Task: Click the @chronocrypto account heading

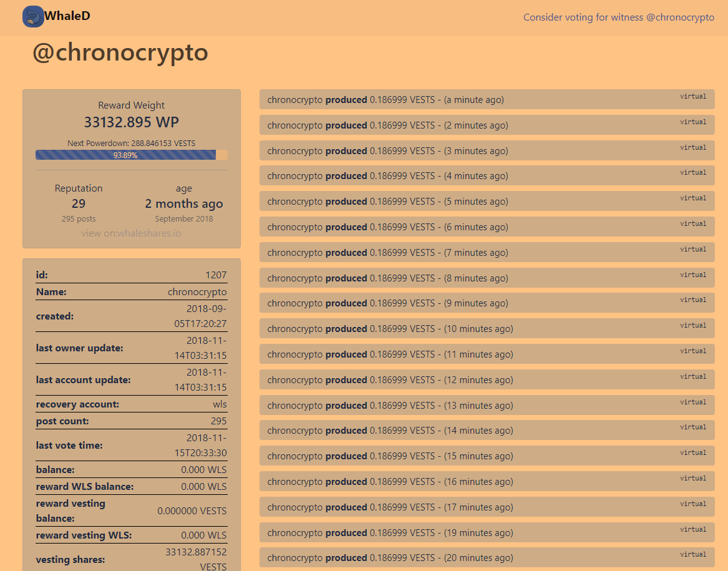Action: pyautogui.click(x=120, y=52)
